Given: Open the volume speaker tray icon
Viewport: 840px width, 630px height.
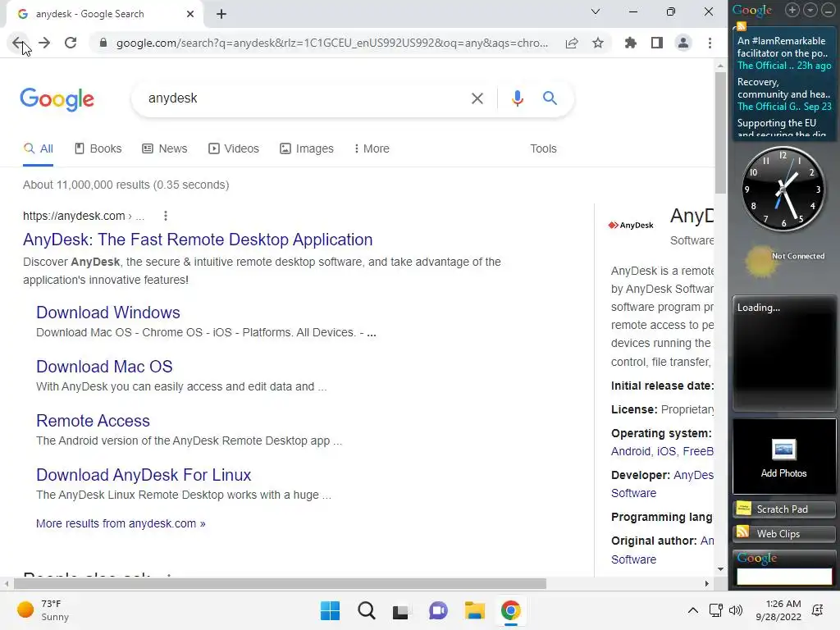Looking at the screenshot, I should [736, 610].
